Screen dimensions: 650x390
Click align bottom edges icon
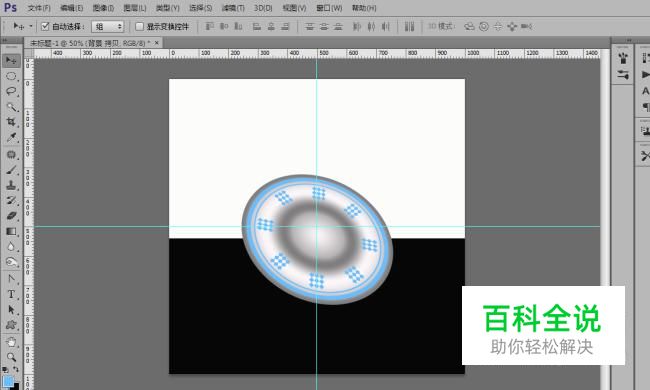238,27
